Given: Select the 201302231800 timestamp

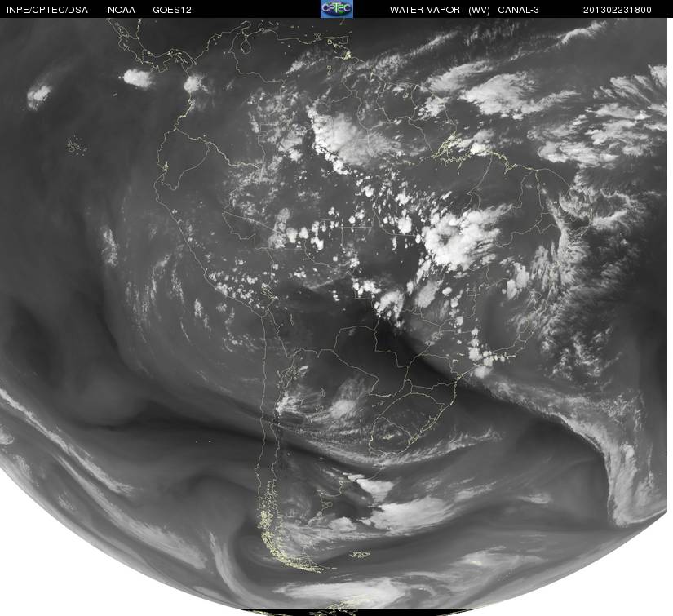Looking at the screenshot, I should click(x=618, y=10).
